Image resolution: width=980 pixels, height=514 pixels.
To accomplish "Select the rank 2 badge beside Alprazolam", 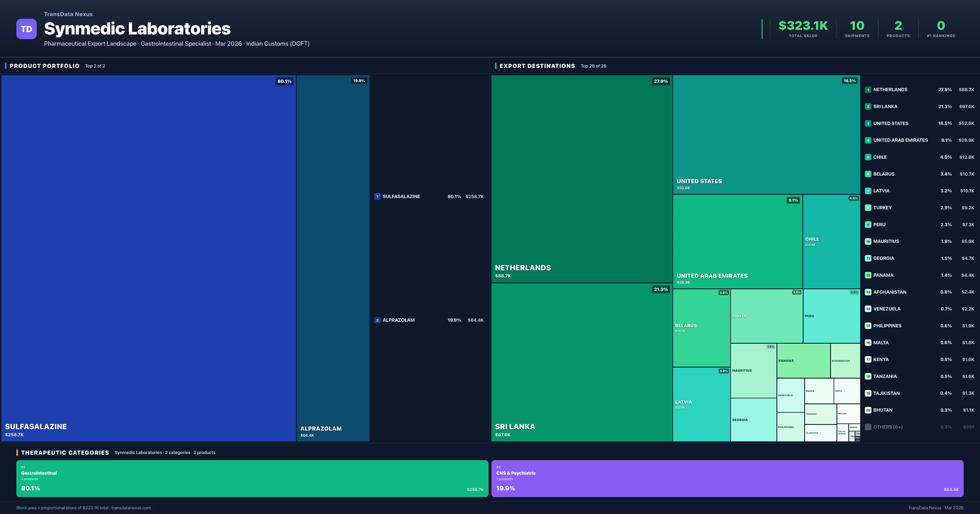I will 377,320.
